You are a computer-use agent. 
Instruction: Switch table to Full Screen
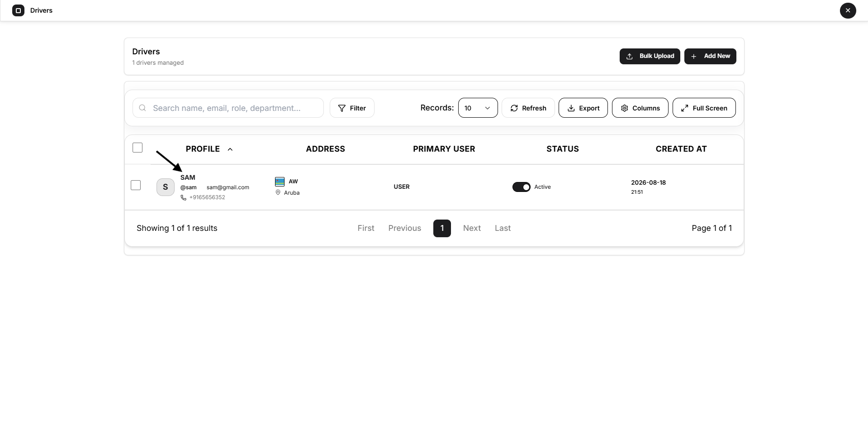[x=704, y=108]
